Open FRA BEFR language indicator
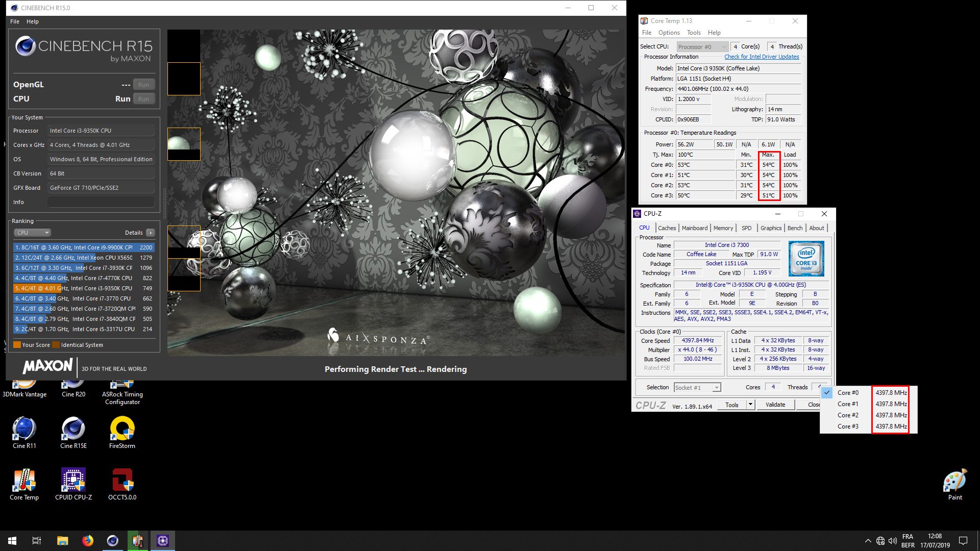 coord(908,541)
